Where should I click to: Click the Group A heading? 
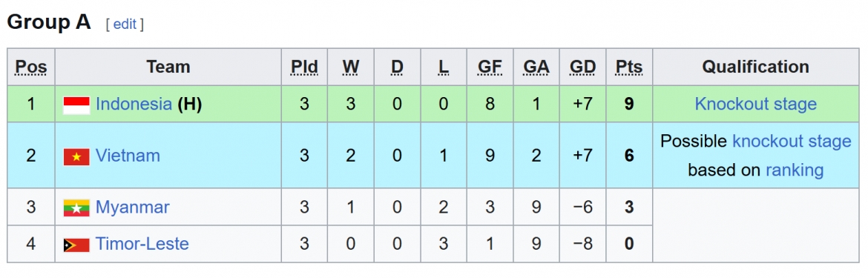49,23
